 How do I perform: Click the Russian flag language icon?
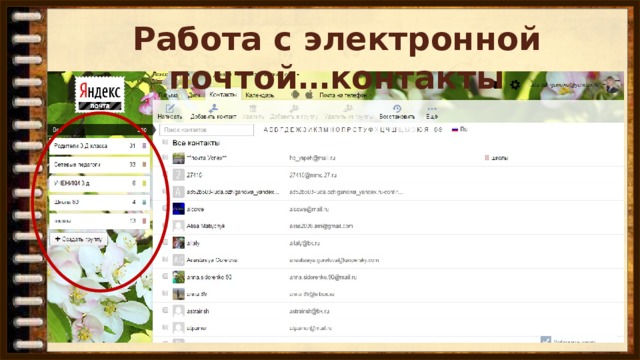pos(455,129)
